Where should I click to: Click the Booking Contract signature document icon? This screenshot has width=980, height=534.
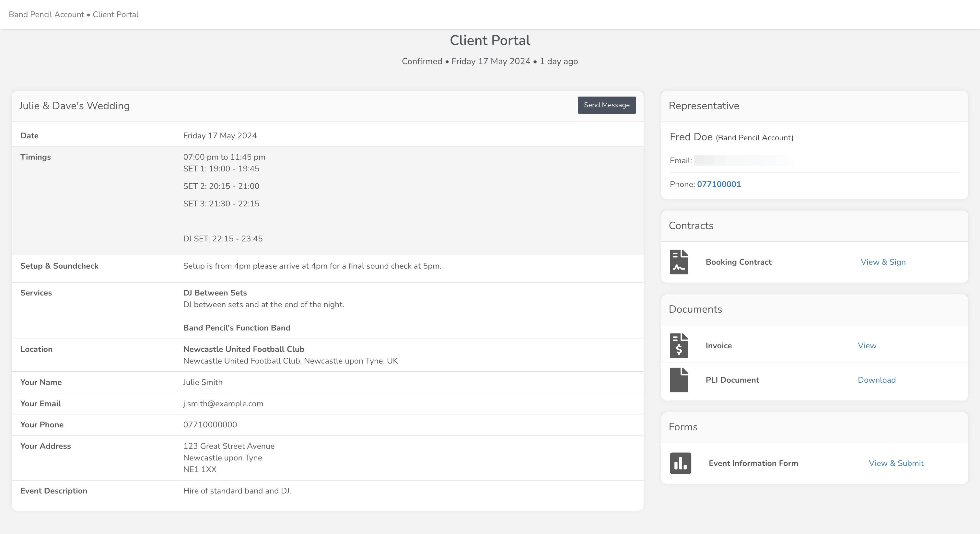(x=679, y=262)
